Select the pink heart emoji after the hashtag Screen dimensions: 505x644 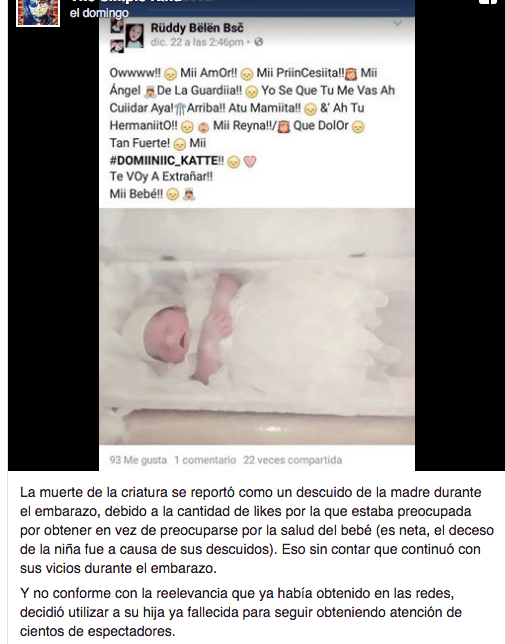pos(250,161)
